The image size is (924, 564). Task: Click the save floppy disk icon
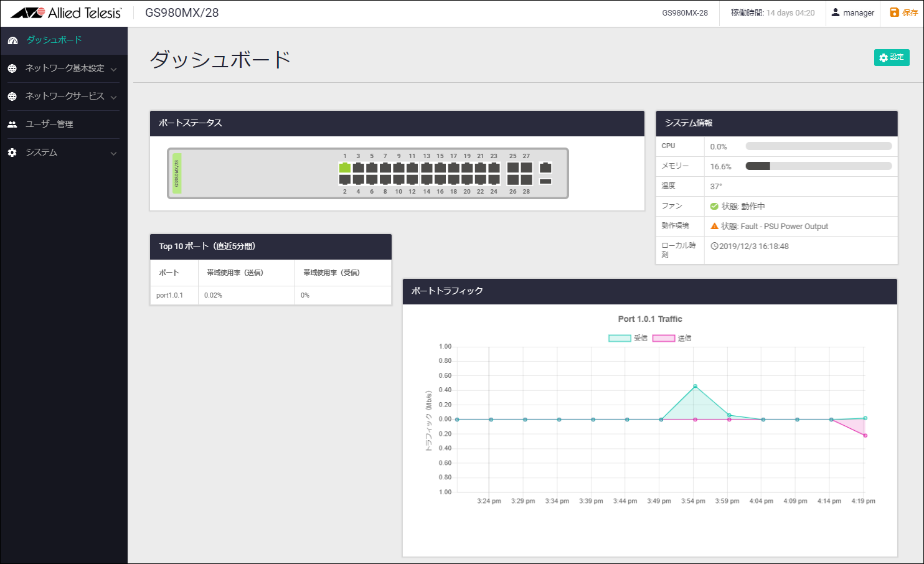tap(894, 12)
